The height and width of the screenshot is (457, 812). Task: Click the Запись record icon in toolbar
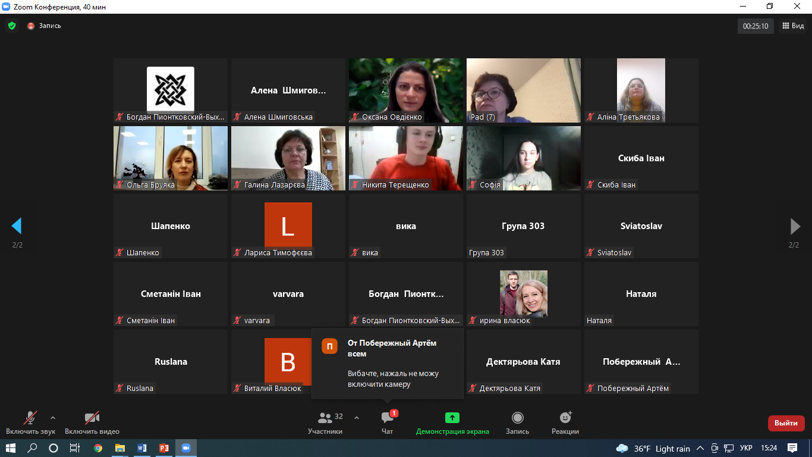[x=517, y=422]
